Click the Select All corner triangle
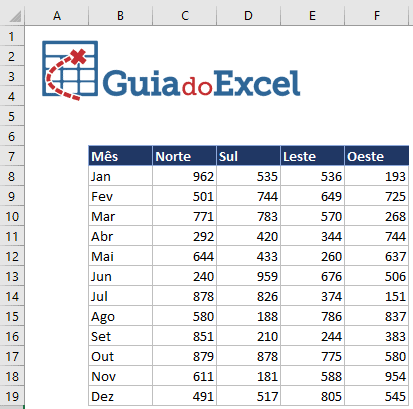The height and width of the screenshot is (409, 413). 15,16
